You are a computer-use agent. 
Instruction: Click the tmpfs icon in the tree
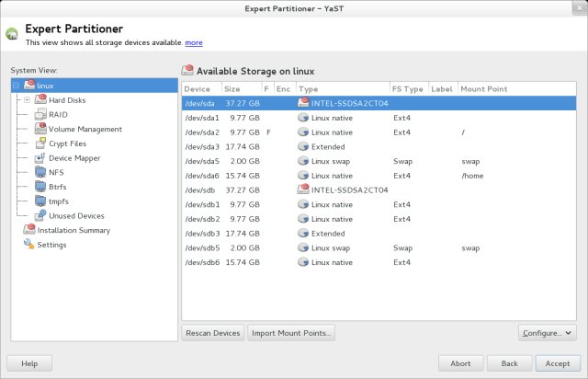(40, 201)
